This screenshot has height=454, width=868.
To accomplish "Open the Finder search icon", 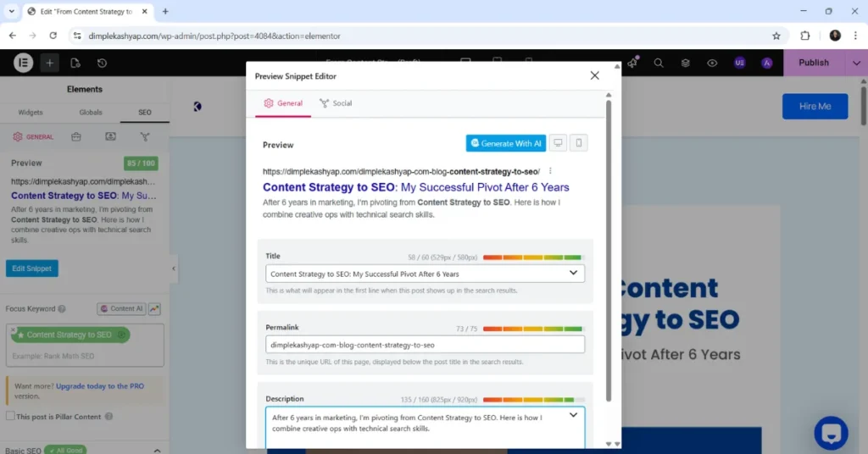I will click(659, 63).
